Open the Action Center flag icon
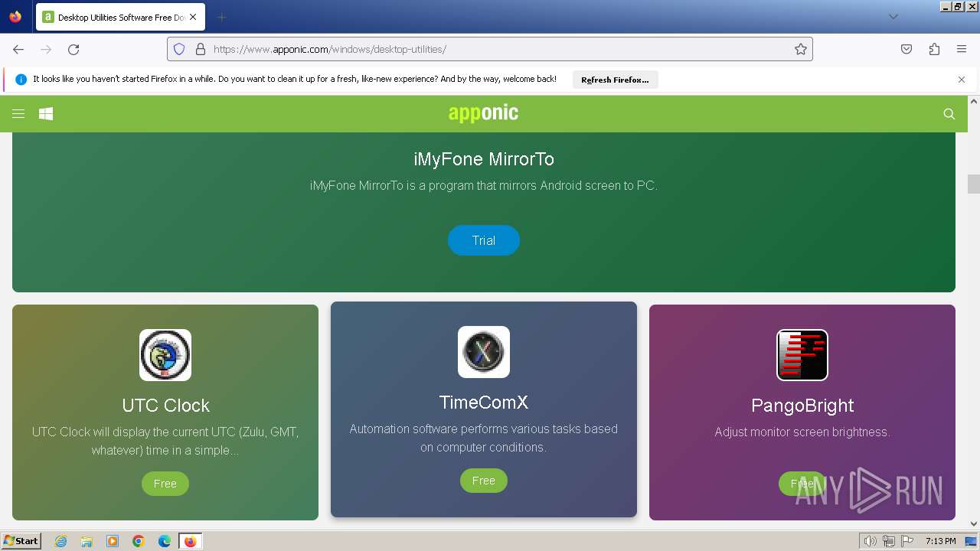980x551 pixels. pos(907,541)
